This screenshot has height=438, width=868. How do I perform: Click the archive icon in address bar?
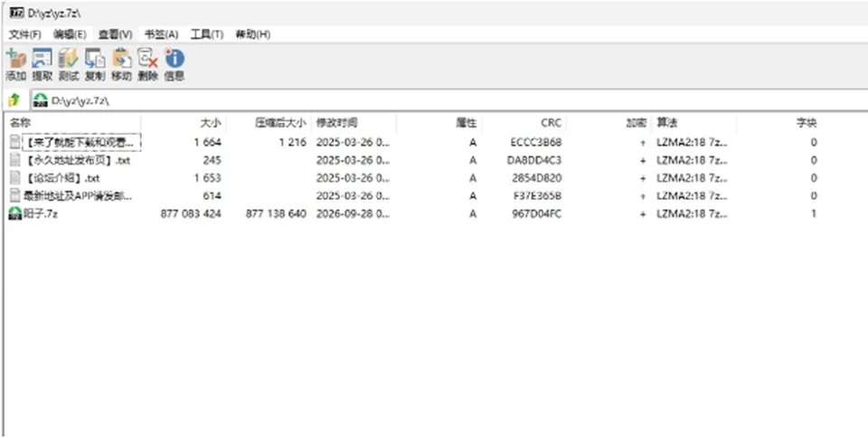pyautogui.click(x=41, y=100)
